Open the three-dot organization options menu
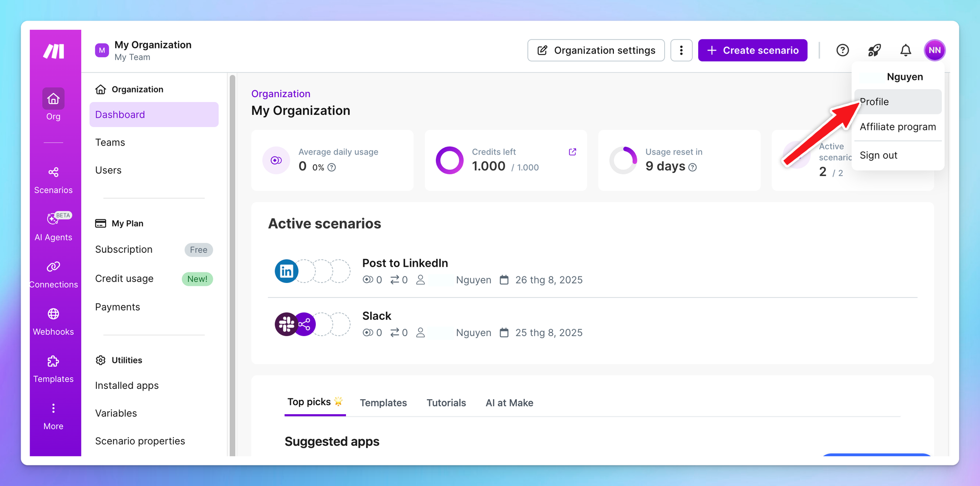The height and width of the screenshot is (486, 980). point(681,50)
